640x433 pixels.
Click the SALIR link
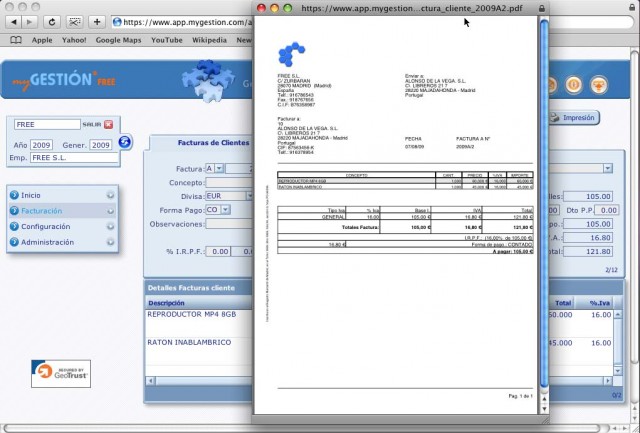pos(91,124)
